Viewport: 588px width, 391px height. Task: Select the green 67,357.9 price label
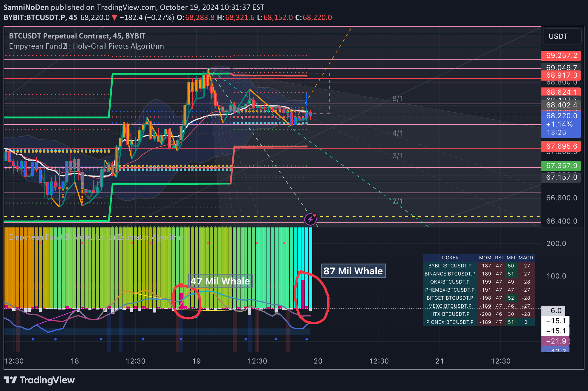click(561, 166)
